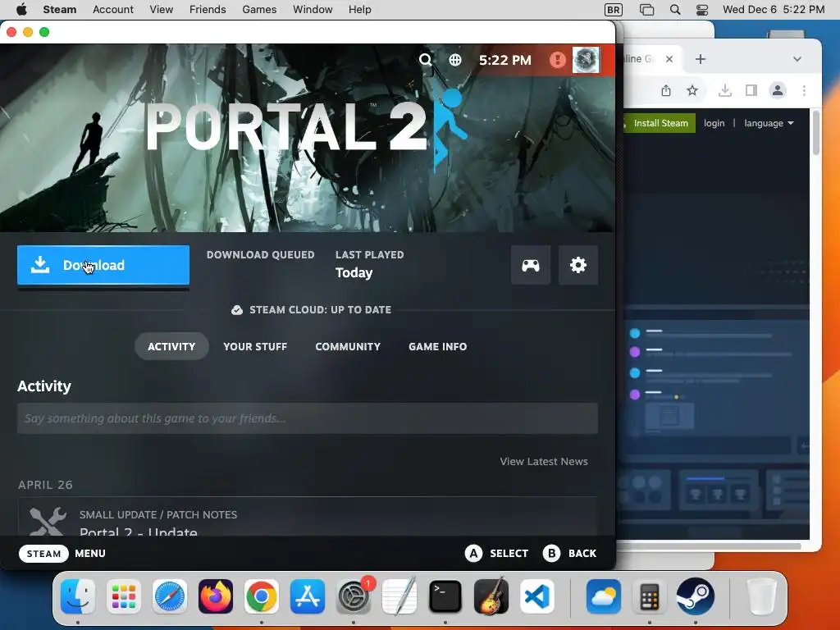Launch Safari from the Dock
The height and width of the screenshot is (630, 840).
point(170,596)
